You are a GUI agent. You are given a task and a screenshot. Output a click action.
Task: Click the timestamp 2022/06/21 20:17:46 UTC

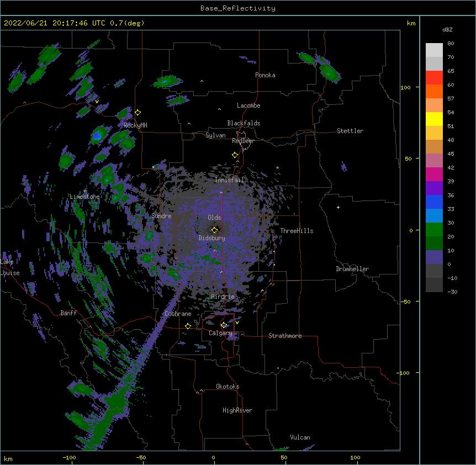click(55, 23)
